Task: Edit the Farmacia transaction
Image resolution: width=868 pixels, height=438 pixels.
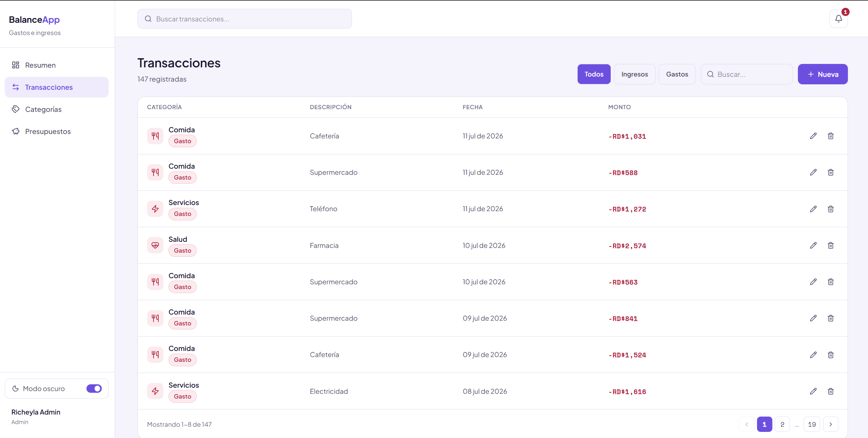Action: click(x=813, y=246)
